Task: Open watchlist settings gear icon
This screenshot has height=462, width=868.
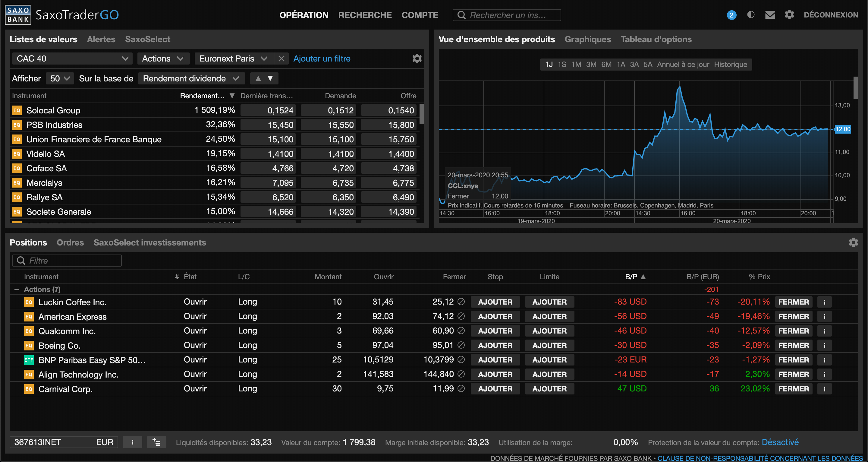Action: point(417,59)
